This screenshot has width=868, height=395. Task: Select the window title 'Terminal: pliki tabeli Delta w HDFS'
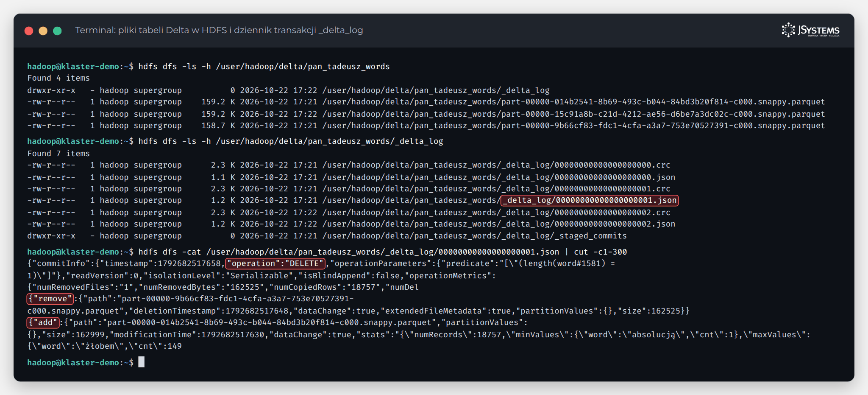coord(151,30)
